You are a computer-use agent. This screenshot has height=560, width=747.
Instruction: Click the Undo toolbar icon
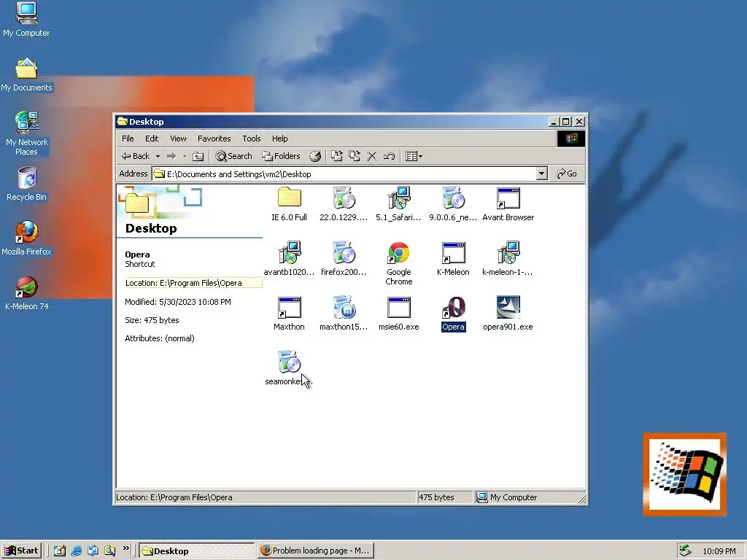(389, 156)
